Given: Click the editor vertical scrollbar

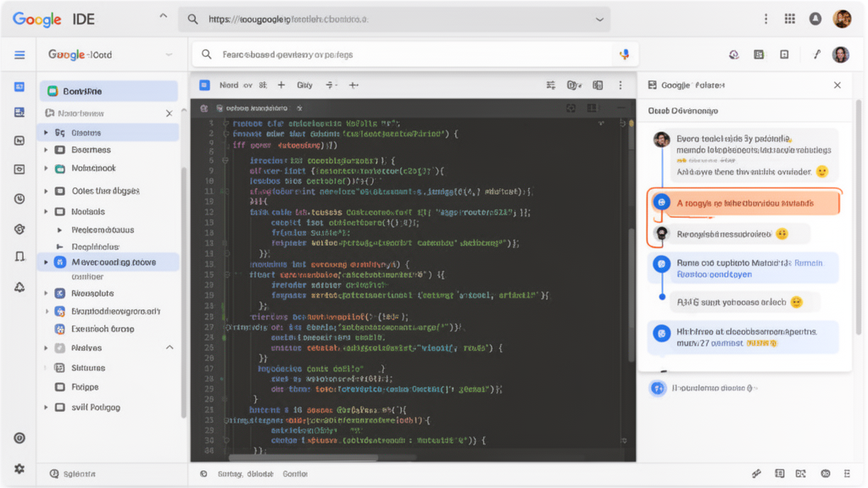Looking at the screenshot, I should pos(631,296).
